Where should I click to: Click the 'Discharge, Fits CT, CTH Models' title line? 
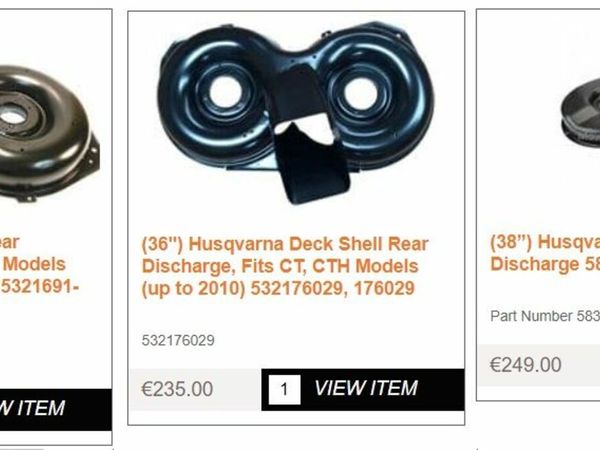click(280, 266)
